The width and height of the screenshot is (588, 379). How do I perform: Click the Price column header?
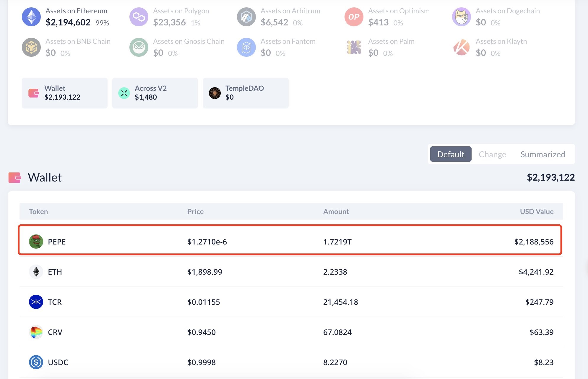pos(195,211)
